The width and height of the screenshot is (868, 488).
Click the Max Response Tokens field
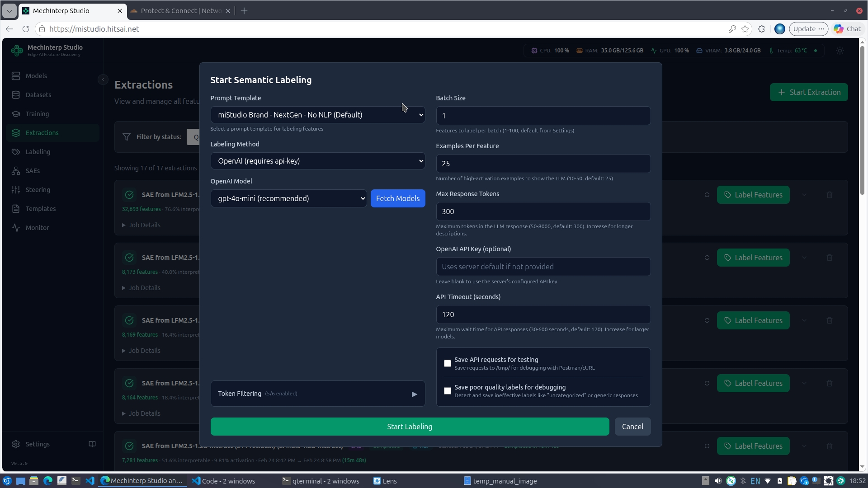(543, 211)
